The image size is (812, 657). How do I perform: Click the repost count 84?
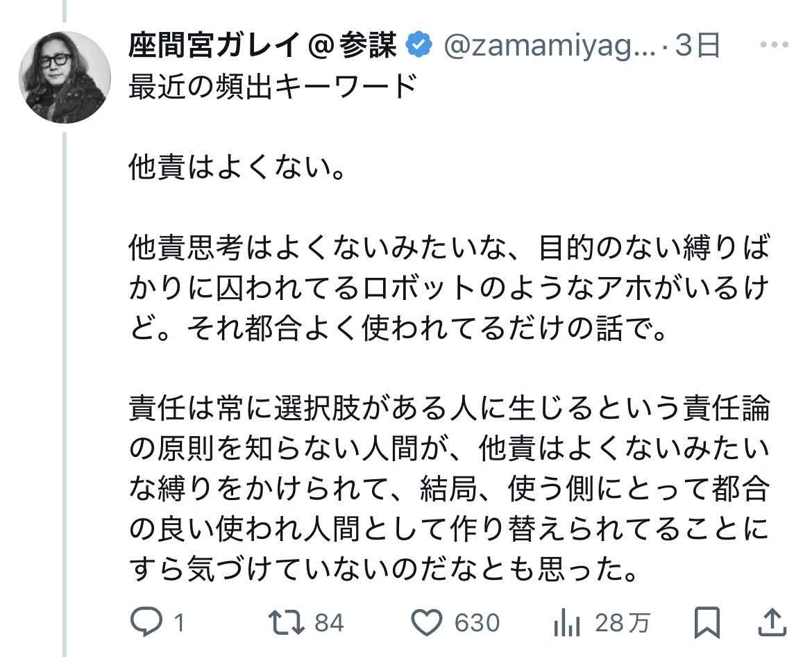[329, 623]
